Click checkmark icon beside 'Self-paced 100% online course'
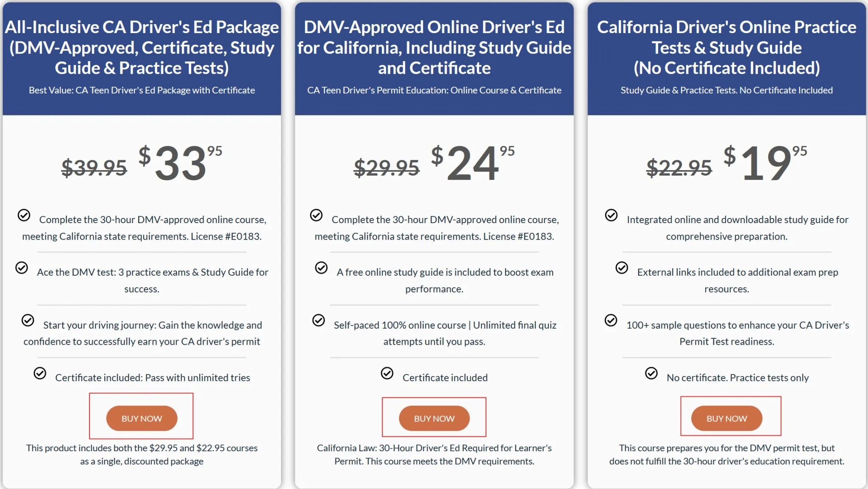 coord(319,320)
